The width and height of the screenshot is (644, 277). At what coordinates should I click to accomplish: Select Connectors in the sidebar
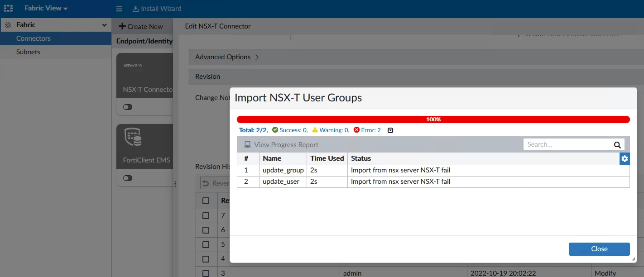(56, 38)
